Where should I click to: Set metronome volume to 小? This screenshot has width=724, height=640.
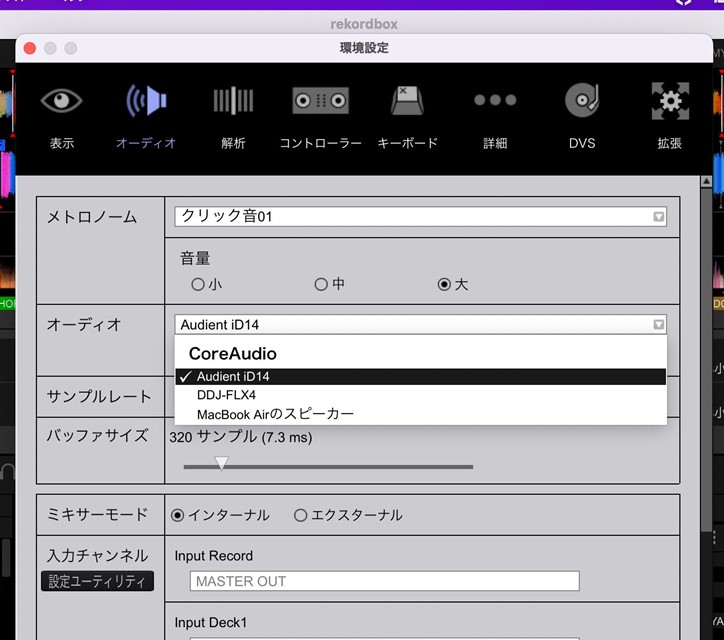click(198, 284)
